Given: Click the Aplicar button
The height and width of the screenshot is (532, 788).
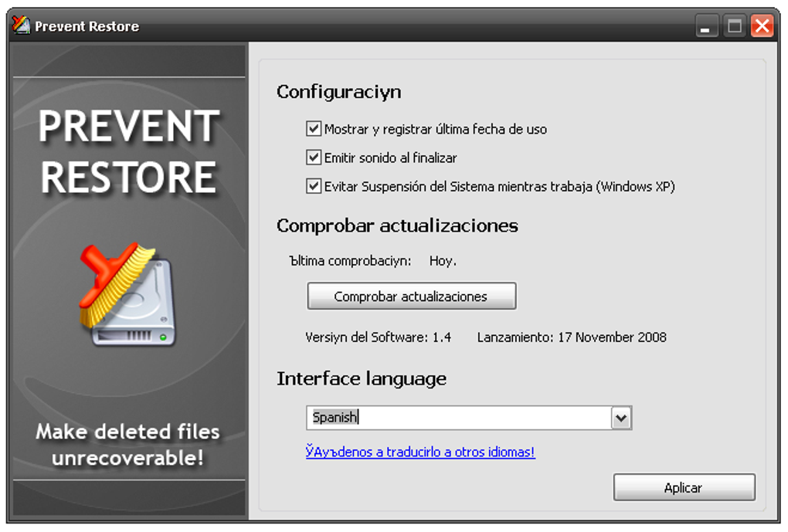Looking at the screenshot, I should pos(684,487).
